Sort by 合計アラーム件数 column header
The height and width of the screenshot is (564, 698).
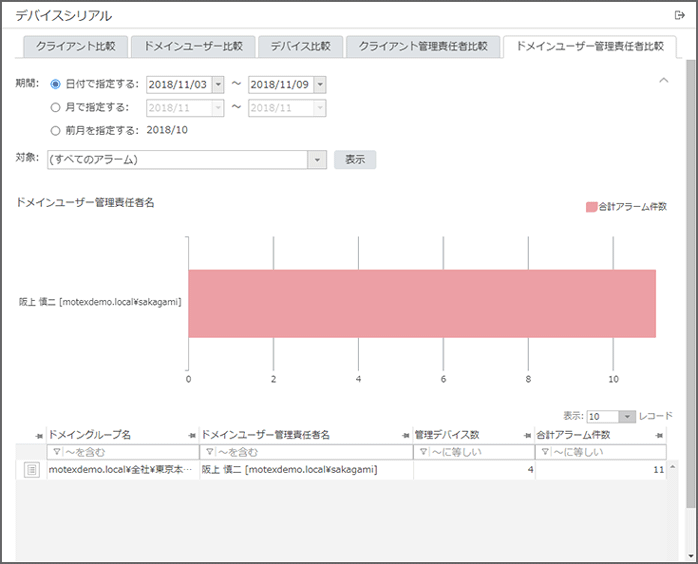[x=573, y=435]
